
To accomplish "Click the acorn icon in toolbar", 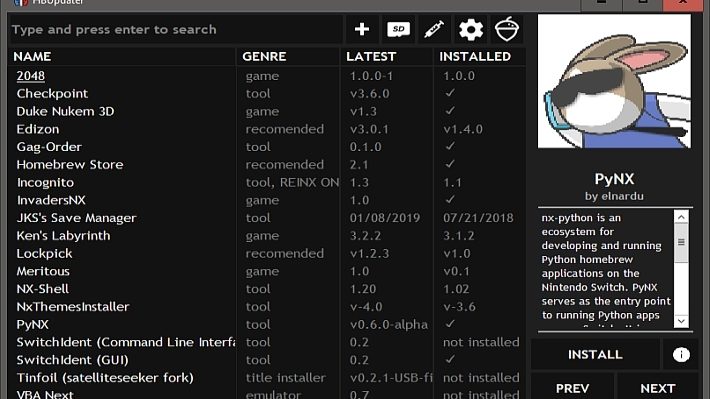I will pyautogui.click(x=507, y=29).
